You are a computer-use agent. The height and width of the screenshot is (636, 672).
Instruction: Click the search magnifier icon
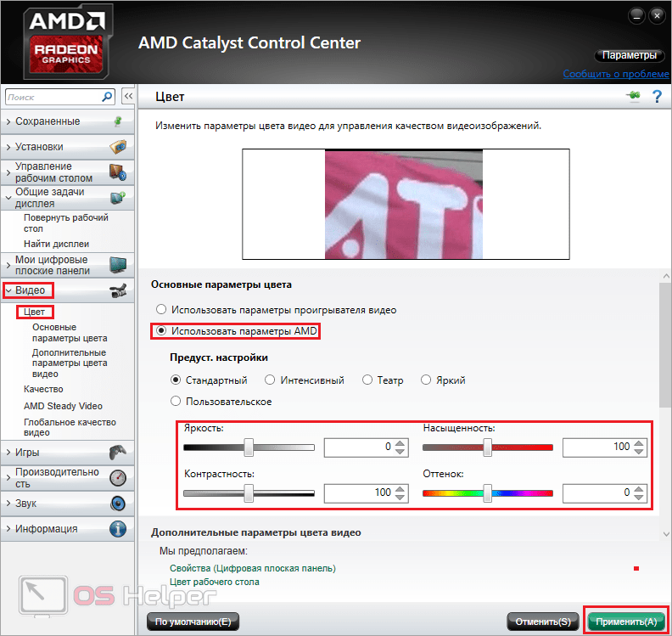[x=107, y=97]
